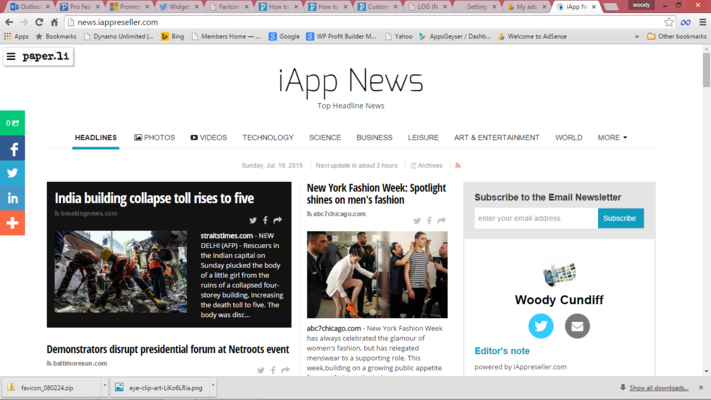Open the Archives link

(426, 166)
